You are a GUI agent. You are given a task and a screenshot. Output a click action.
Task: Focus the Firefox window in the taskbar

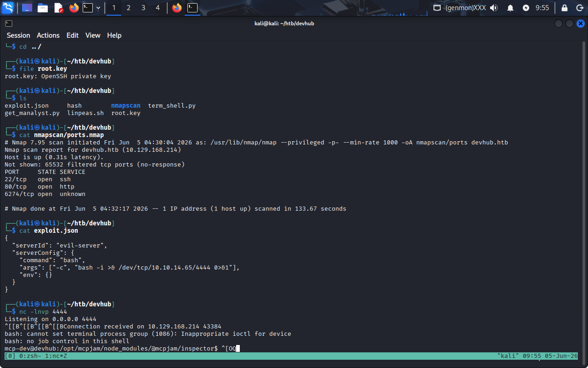[x=177, y=8]
